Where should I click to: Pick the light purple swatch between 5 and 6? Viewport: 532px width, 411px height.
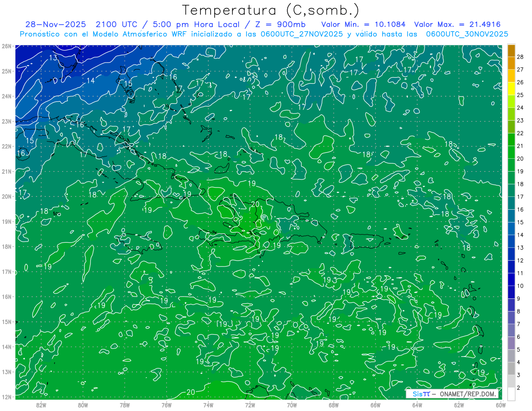click(x=511, y=343)
